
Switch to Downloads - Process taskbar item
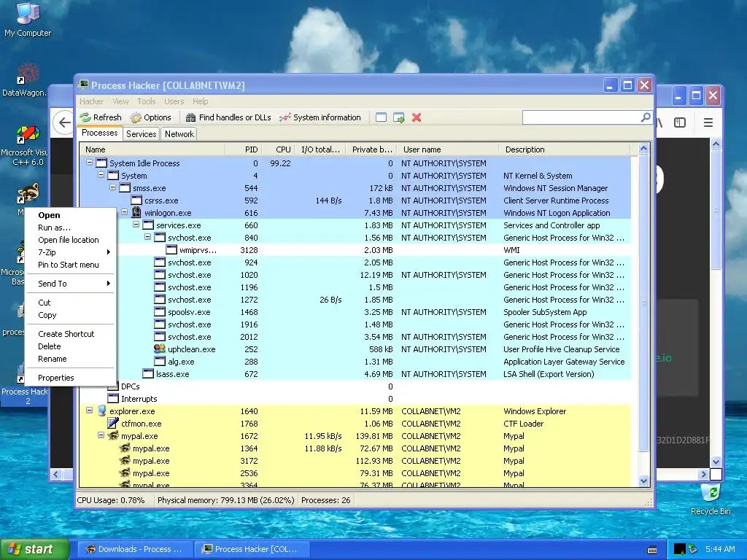135,549
